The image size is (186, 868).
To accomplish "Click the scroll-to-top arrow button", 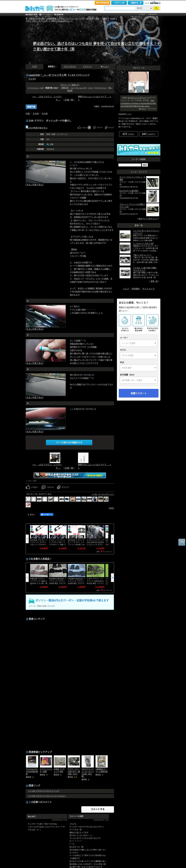I will click(182, 542).
